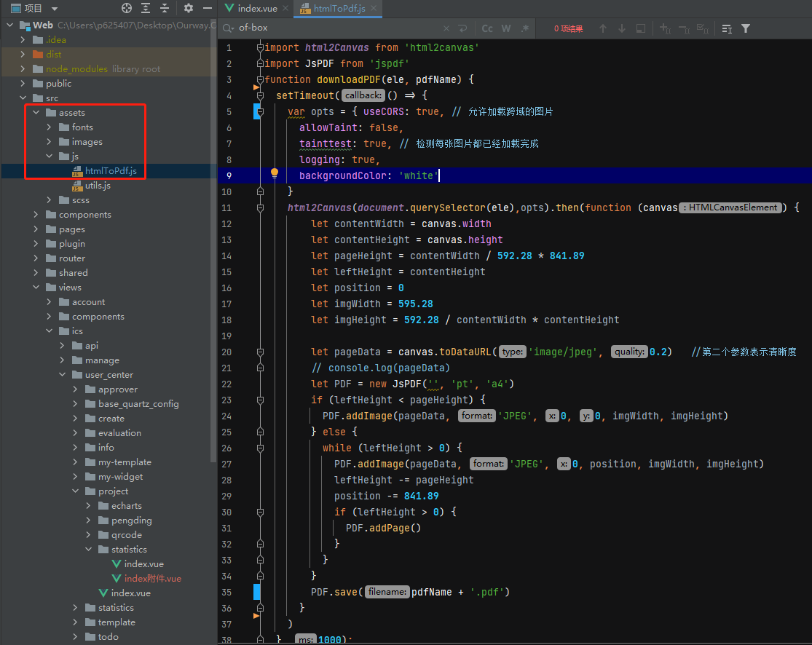Insert new line in search field
This screenshot has height=645, width=812.
(x=462, y=28)
